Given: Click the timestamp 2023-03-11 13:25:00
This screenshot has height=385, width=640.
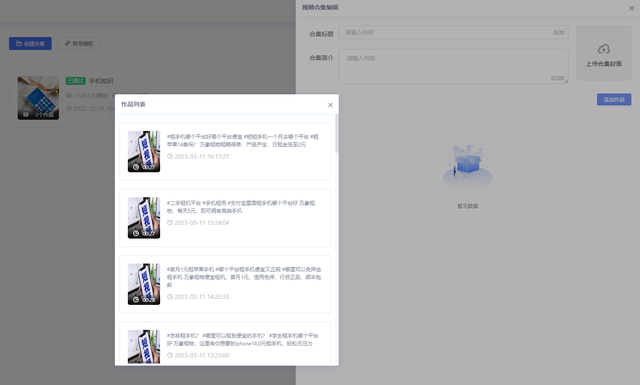Looking at the screenshot, I should click(x=202, y=355).
